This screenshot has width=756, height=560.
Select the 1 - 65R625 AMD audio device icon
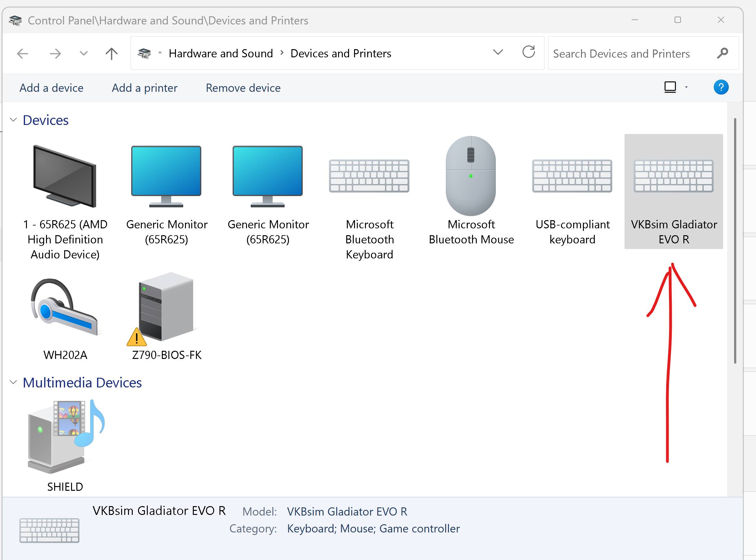click(x=65, y=176)
